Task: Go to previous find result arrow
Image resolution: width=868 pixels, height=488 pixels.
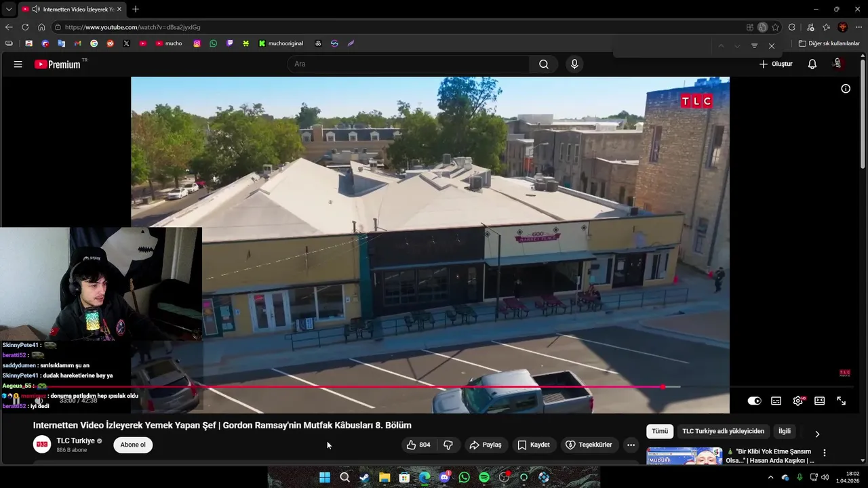Action: (721, 46)
